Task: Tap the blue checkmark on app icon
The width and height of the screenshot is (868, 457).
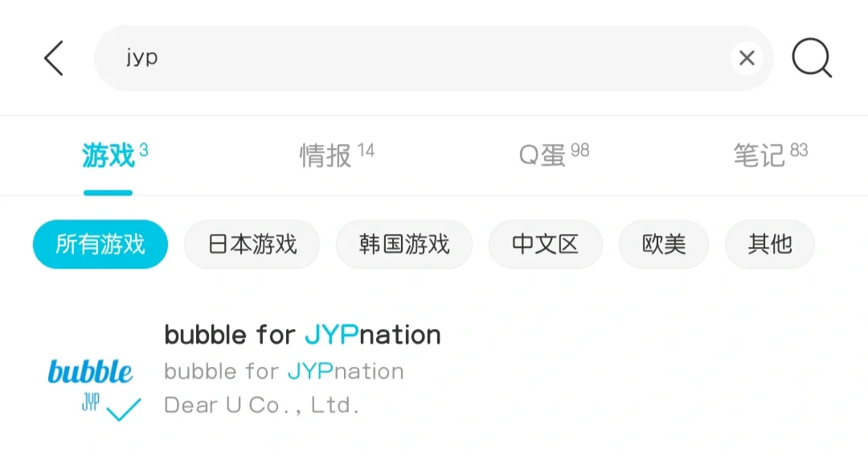Action: click(x=124, y=410)
